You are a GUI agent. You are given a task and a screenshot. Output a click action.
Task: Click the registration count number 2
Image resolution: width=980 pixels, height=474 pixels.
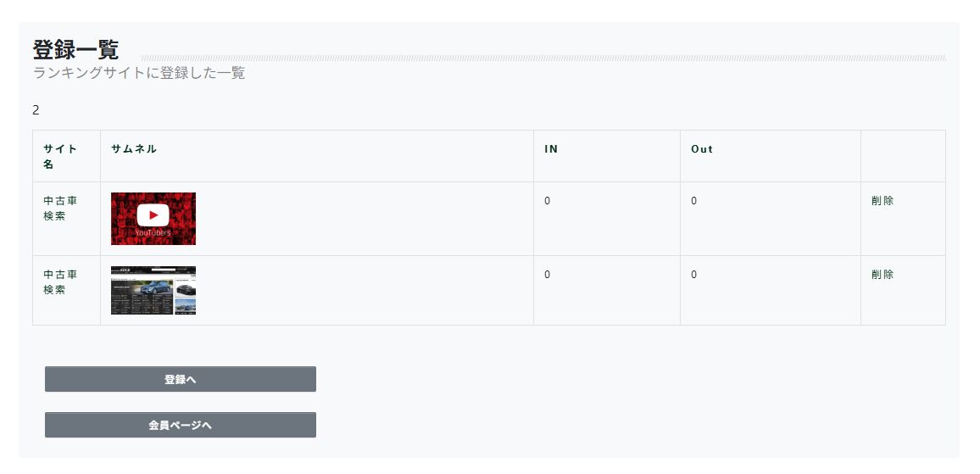[36, 110]
